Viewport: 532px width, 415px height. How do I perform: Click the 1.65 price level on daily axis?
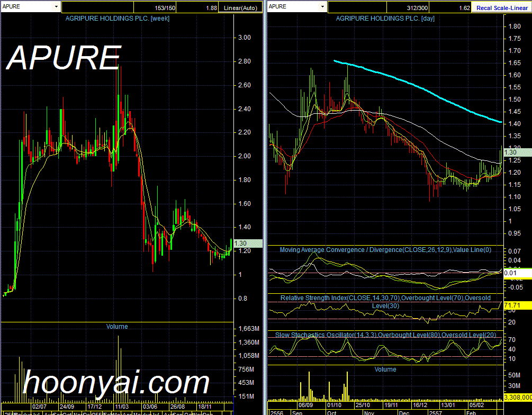[515, 63]
